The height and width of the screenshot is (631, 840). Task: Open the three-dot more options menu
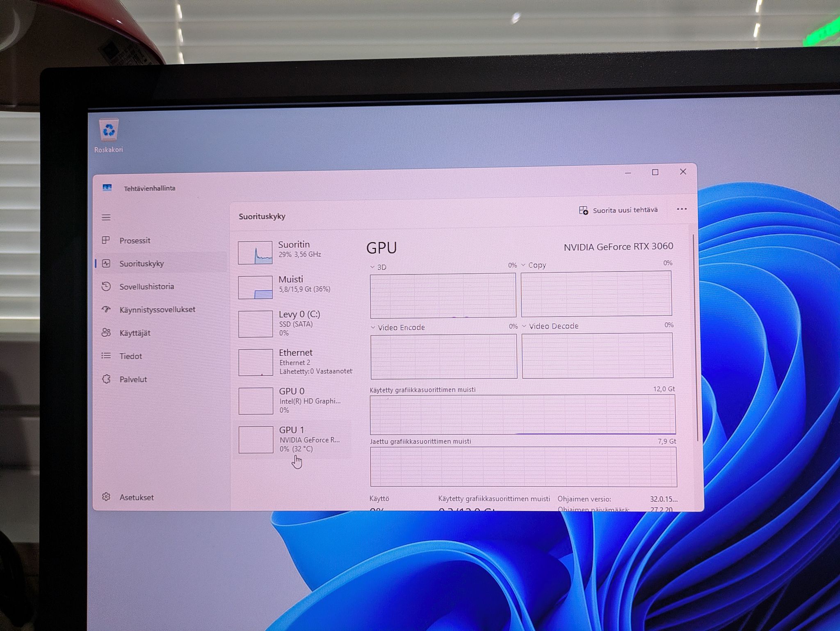pyautogui.click(x=682, y=209)
